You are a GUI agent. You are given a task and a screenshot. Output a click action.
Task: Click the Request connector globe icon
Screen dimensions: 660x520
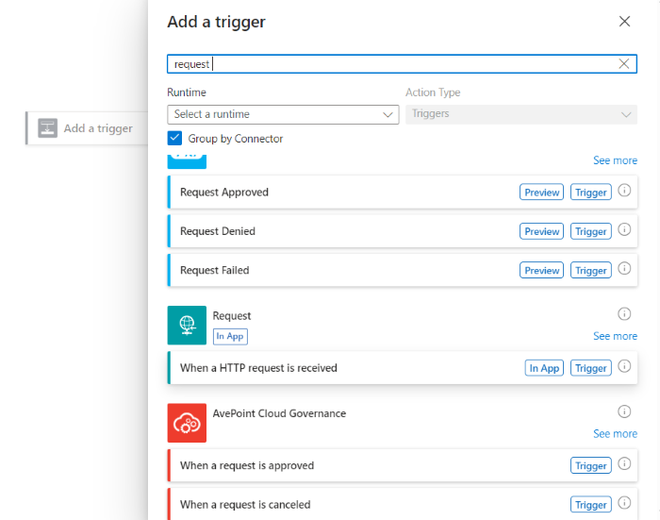[187, 325]
